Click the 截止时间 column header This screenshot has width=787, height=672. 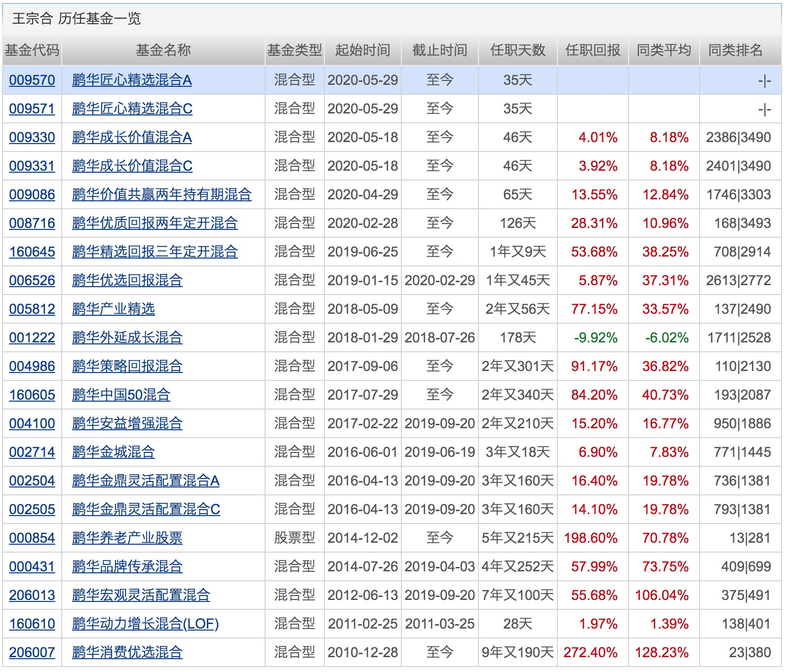[440, 50]
